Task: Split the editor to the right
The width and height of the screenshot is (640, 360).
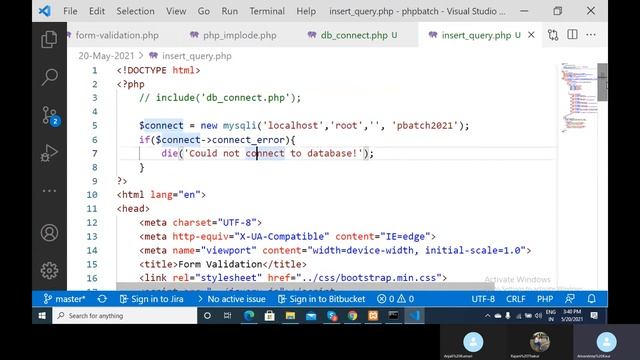Action: (x=572, y=35)
